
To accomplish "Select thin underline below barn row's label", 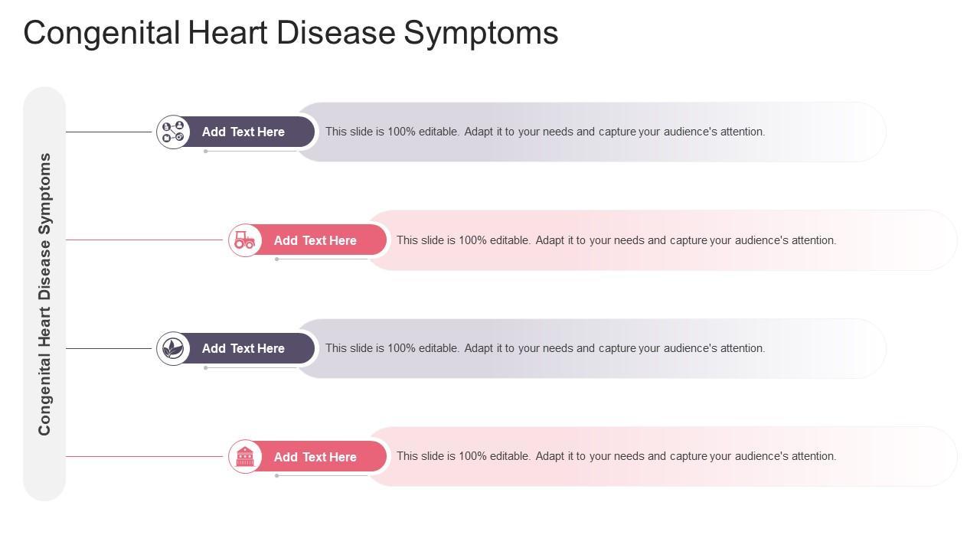I will point(322,476).
